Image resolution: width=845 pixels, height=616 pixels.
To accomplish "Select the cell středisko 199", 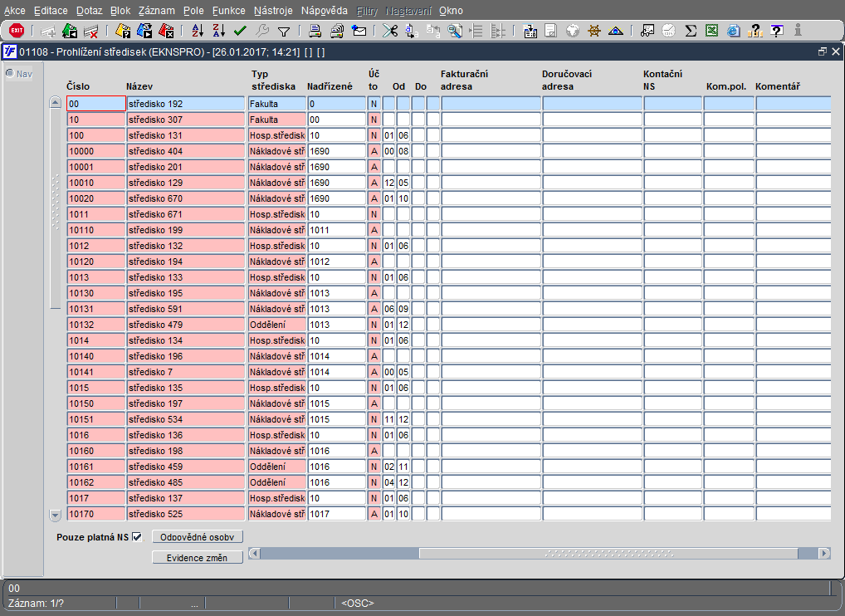I will (185, 230).
